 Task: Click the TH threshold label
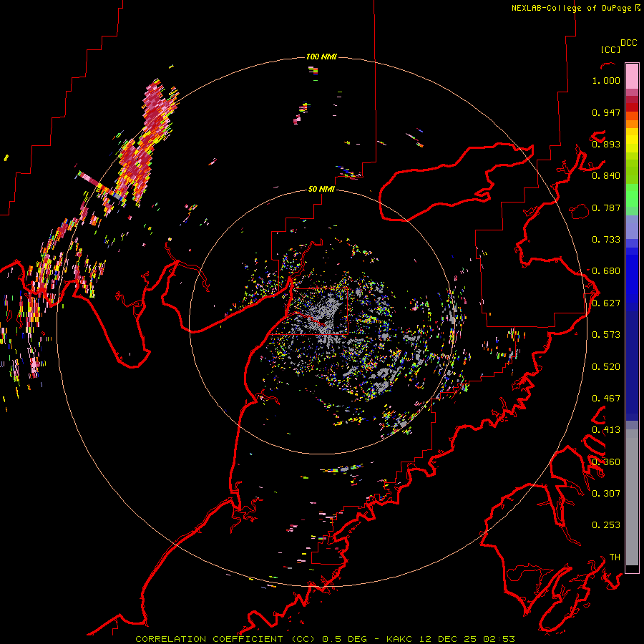coord(615,557)
